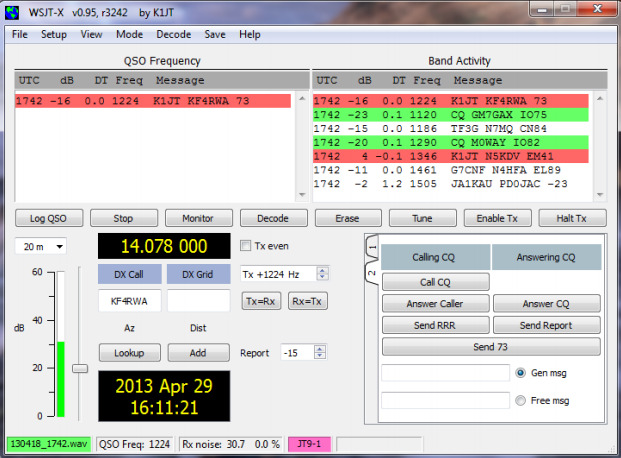The image size is (621, 458).
Task: Click QSO Frequency scrollbar up arrow
Action: pos(302,98)
